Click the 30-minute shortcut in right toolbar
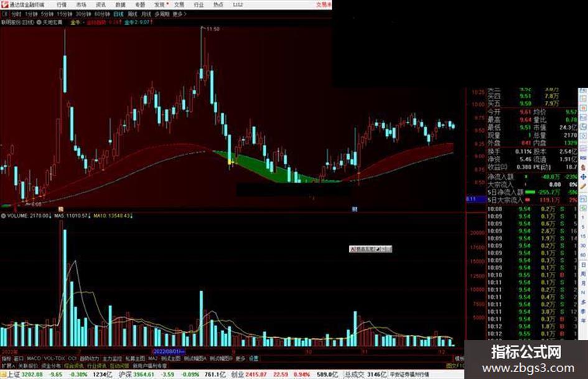Screen dimensions: 588x379 [x=583, y=246]
